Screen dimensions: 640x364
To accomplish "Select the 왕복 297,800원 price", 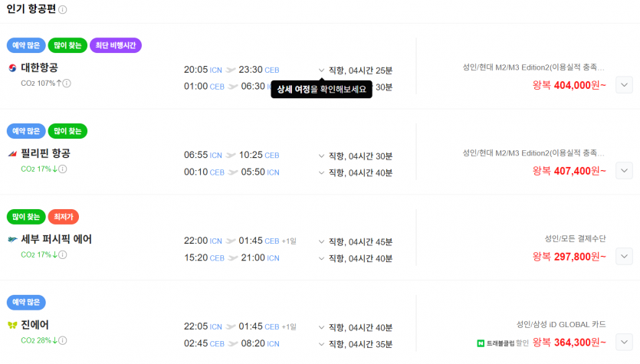I will [x=569, y=257].
